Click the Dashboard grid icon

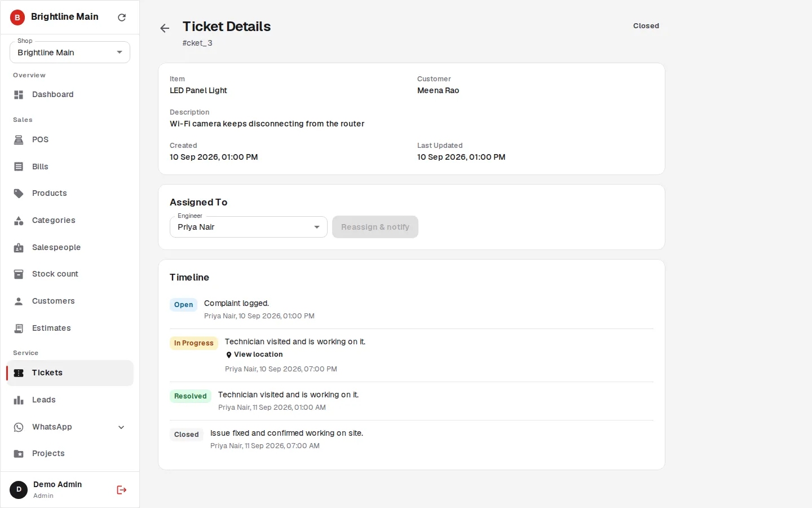(x=19, y=95)
